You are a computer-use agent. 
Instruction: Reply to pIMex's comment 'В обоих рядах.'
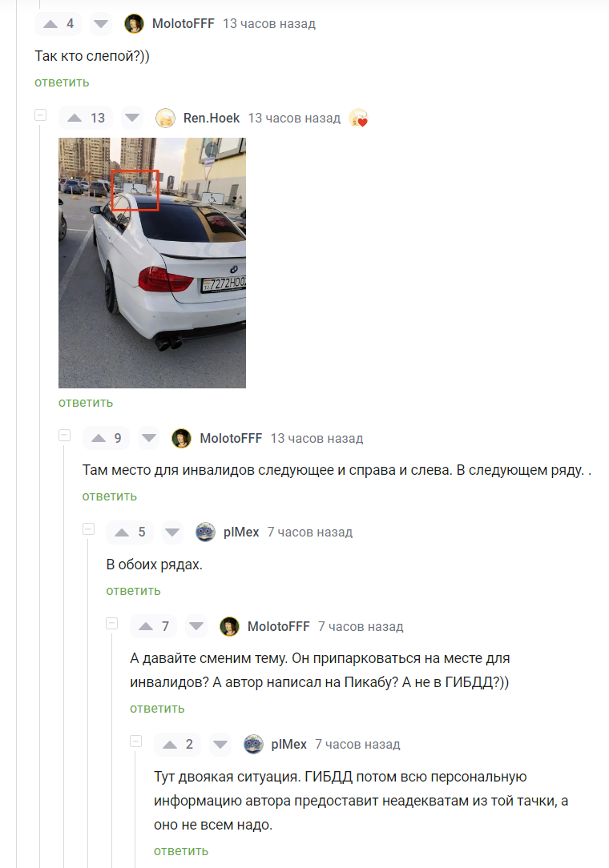tap(133, 591)
